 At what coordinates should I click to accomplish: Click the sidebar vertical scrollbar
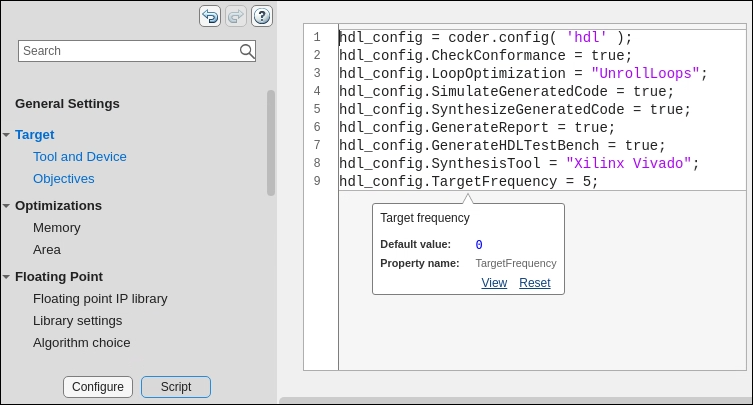tap(271, 143)
